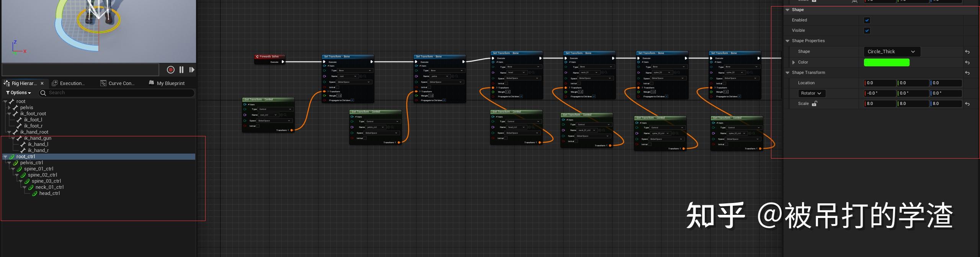Click Transform output pin on pelvis_ctrl node
Image resolution: width=980 pixels, height=257 pixels.
pos(399,142)
